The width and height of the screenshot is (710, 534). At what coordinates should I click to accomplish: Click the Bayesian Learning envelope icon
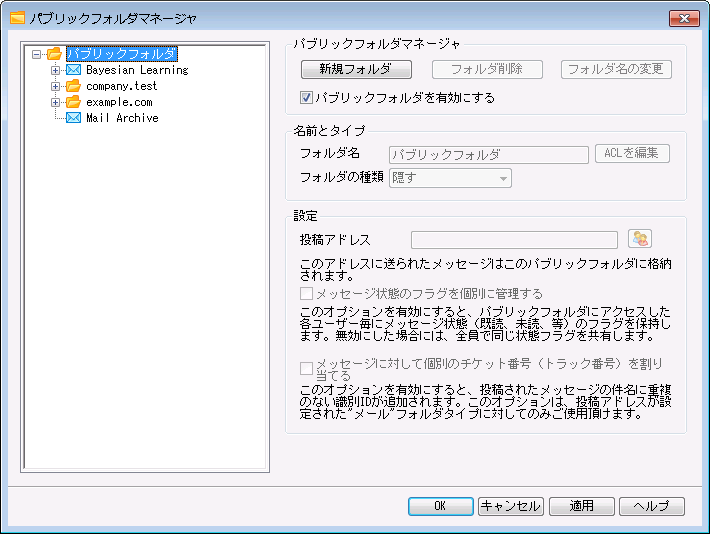pos(73,70)
